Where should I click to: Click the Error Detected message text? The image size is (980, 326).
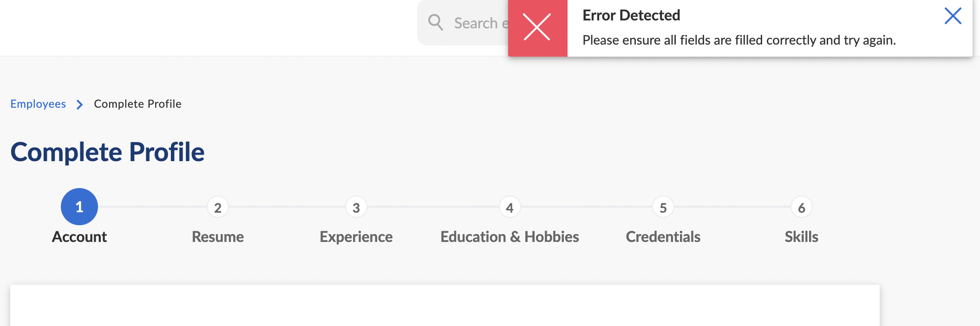(x=738, y=40)
